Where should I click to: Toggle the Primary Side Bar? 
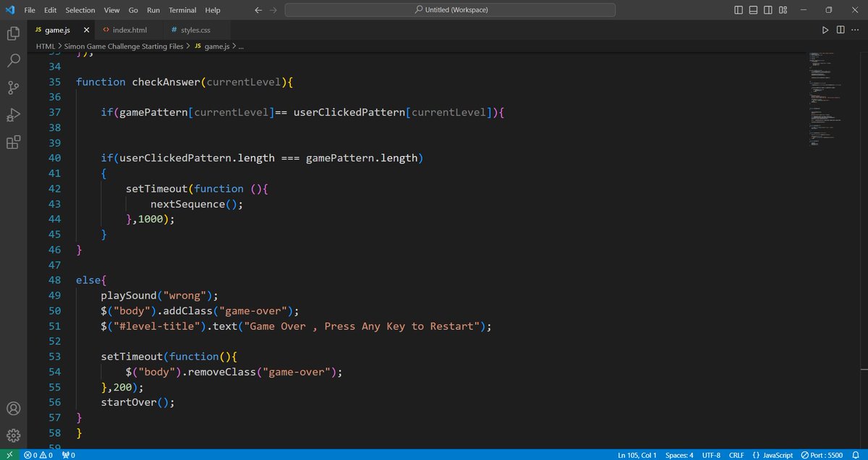(x=738, y=10)
